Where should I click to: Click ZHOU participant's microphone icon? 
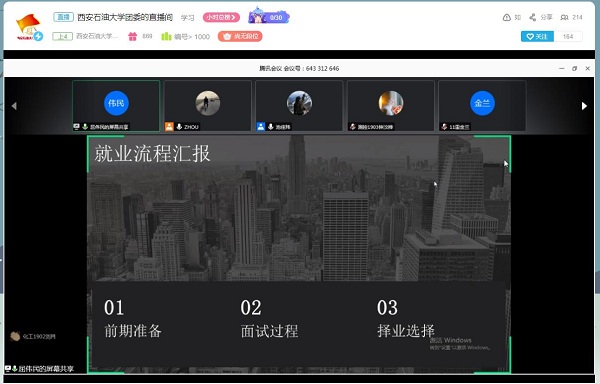tap(179, 127)
